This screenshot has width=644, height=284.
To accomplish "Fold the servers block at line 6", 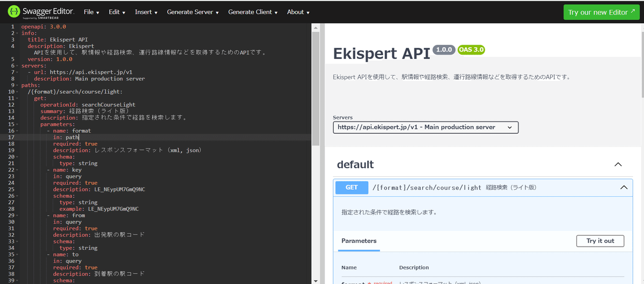I will point(18,65).
